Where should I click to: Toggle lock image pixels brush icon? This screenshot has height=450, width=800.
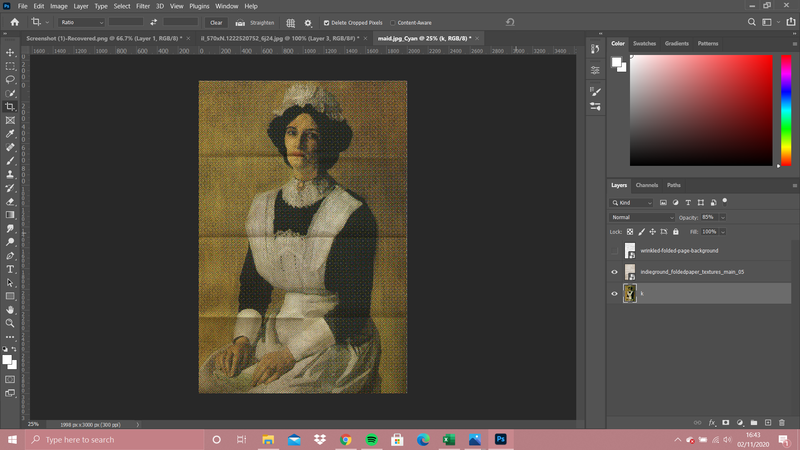coord(641,232)
